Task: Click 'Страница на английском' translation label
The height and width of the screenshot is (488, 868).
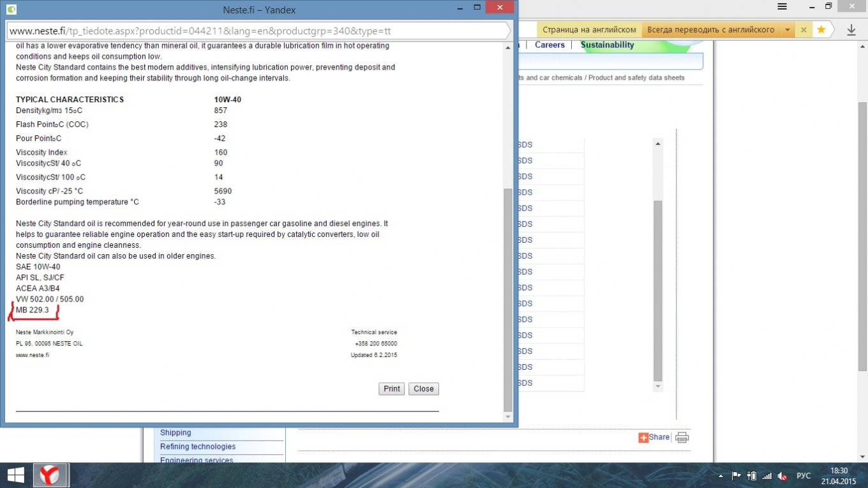Action: click(x=589, y=30)
